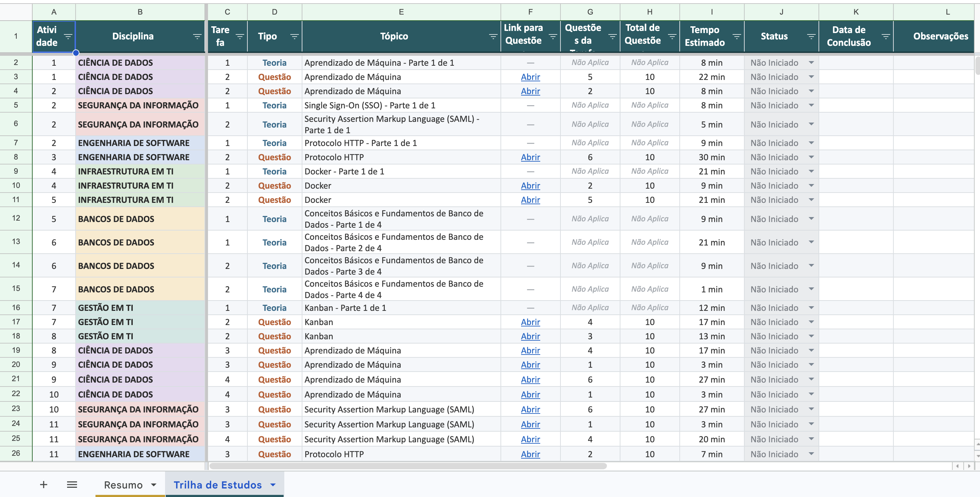Select 'Protocolo HTTP - Parte 1 de 1' cell

[x=401, y=143]
